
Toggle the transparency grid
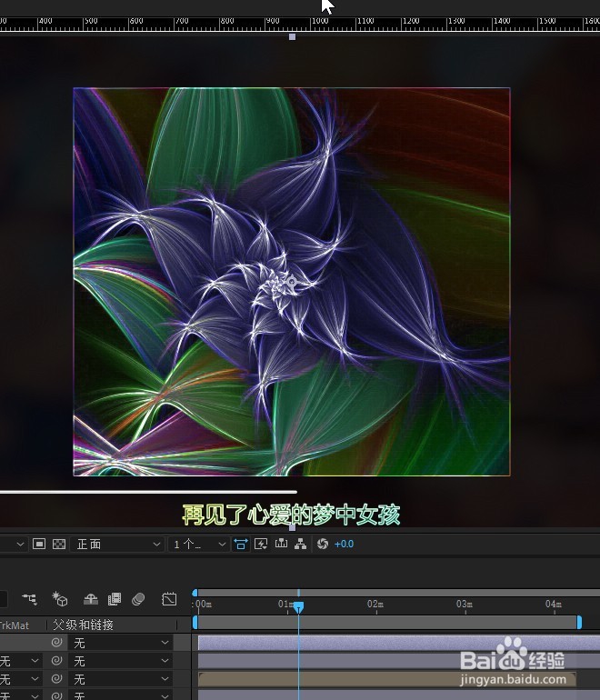tap(59, 544)
